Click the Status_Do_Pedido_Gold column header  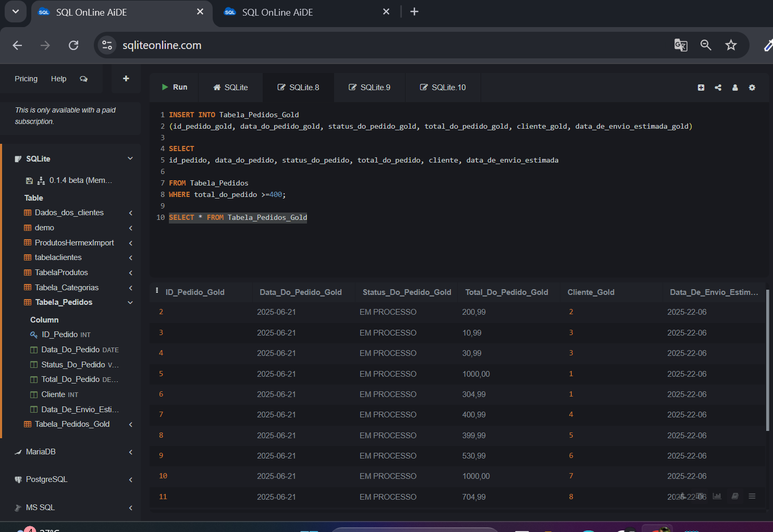pyautogui.click(x=407, y=292)
